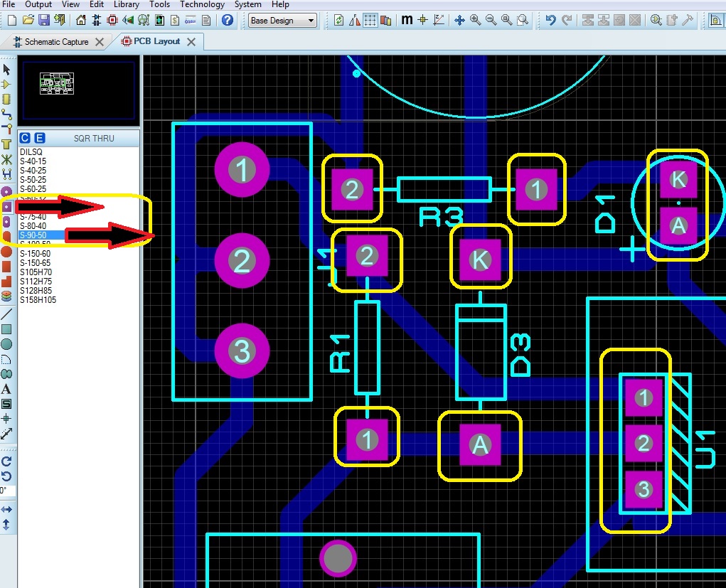The width and height of the screenshot is (726, 588).
Task: Select the Round through-hole pad tool
Action: (6, 191)
